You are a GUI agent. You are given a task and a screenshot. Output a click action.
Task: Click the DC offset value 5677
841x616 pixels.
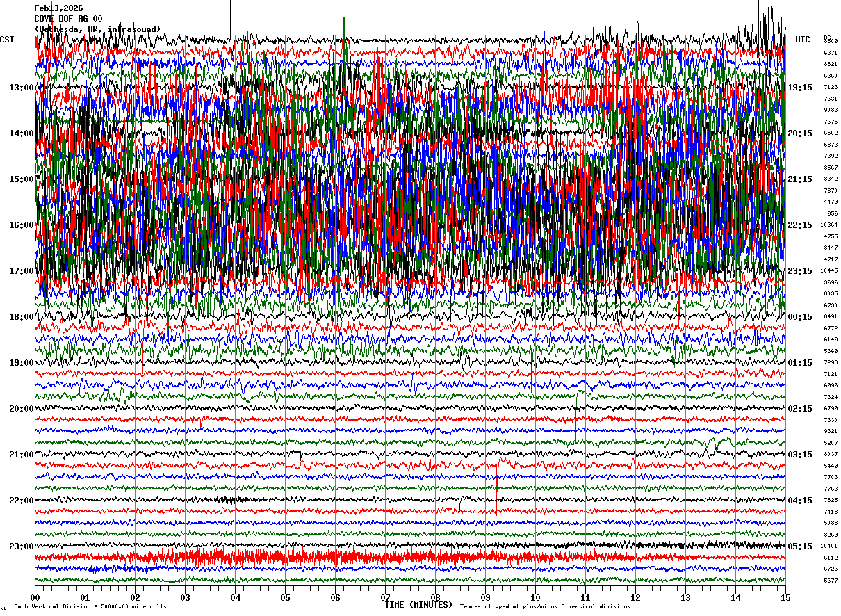[x=831, y=581]
